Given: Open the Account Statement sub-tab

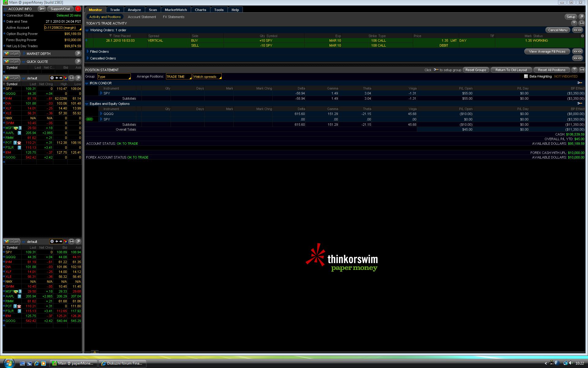Looking at the screenshot, I should 142,17.
